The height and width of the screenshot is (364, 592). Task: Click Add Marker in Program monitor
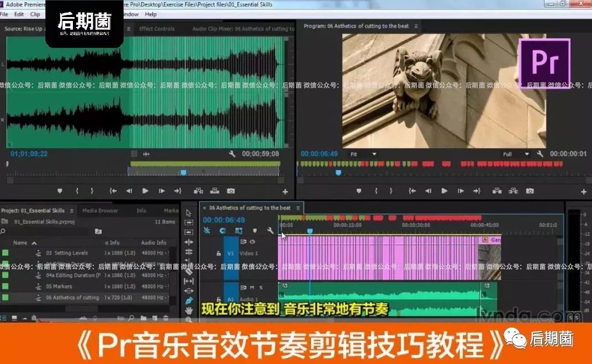point(358,191)
